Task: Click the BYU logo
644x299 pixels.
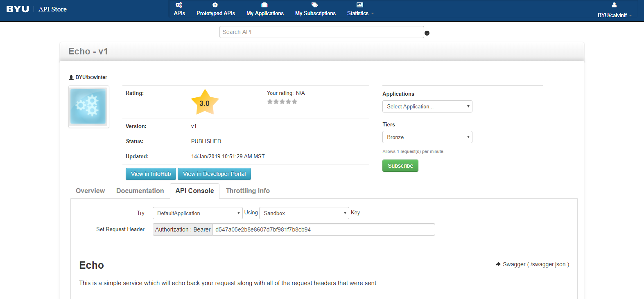Action: tap(18, 9)
